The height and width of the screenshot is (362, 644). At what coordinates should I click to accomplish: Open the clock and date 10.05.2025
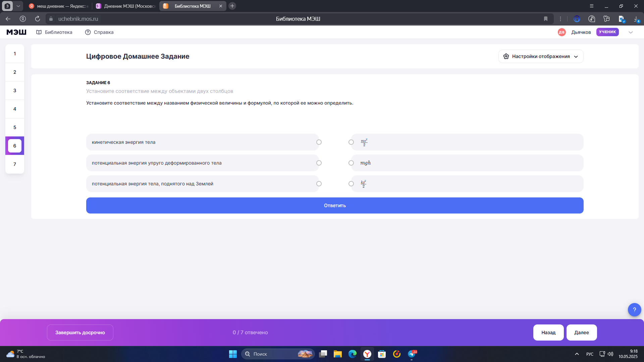pyautogui.click(x=628, y=354)
